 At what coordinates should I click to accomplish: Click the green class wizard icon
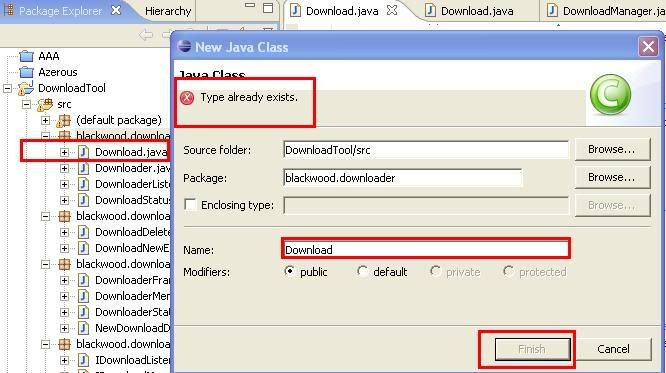[610, 94]
